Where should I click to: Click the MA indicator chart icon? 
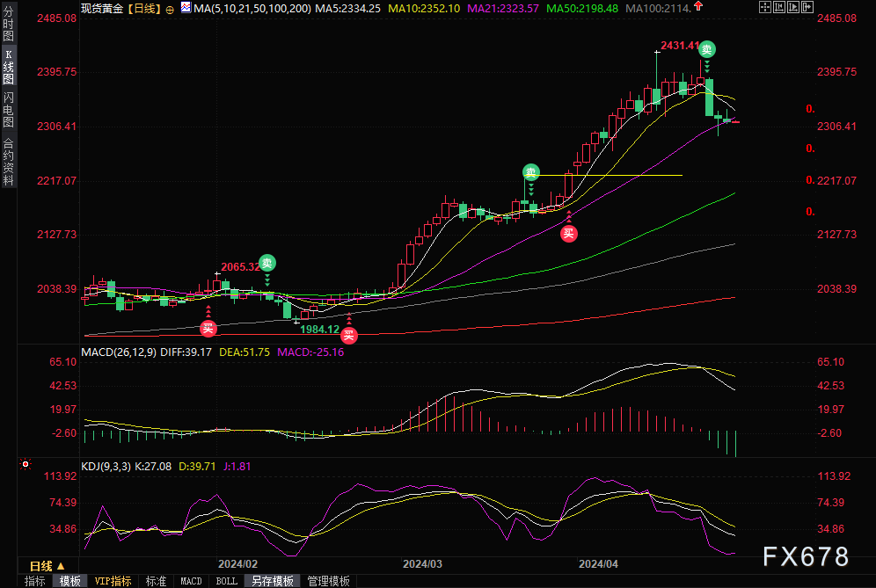click(185, 8)
